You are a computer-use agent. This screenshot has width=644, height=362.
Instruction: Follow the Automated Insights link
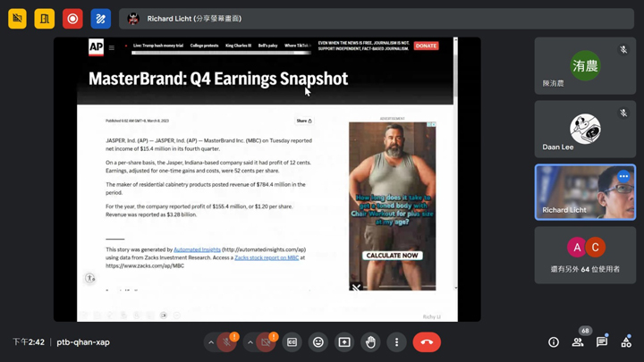(x=197, y=249)
